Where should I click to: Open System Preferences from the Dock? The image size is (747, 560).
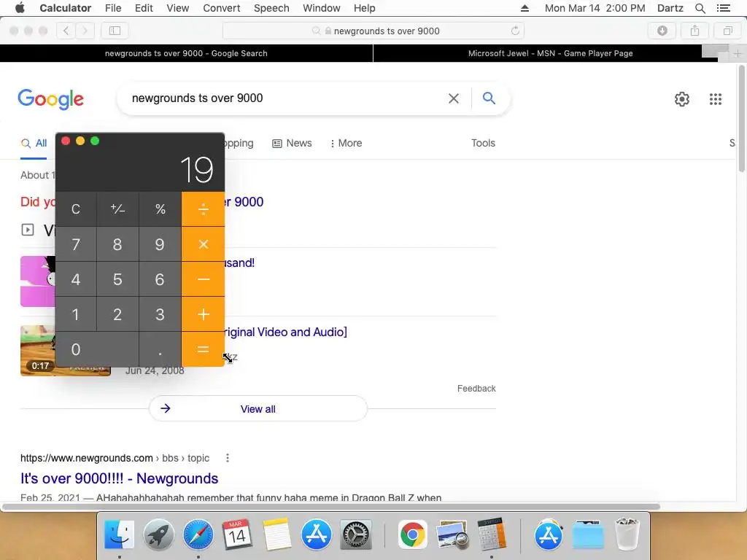[x=355, y=534]
